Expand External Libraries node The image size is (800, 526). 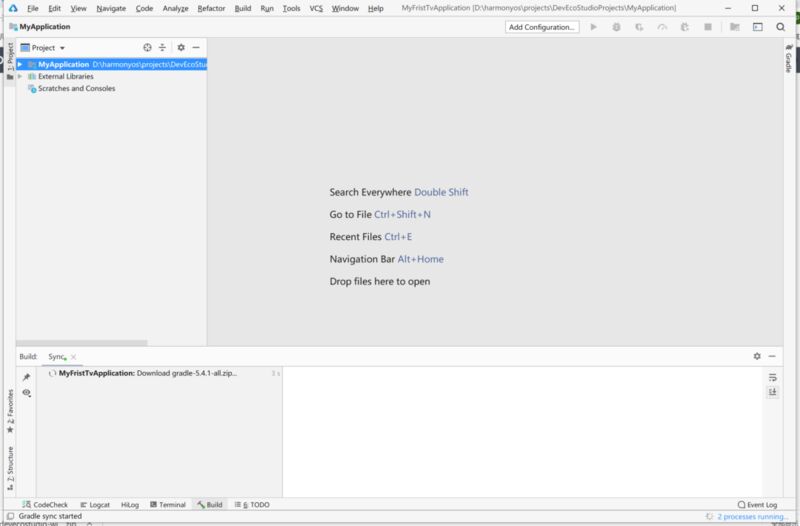point(20,77)
